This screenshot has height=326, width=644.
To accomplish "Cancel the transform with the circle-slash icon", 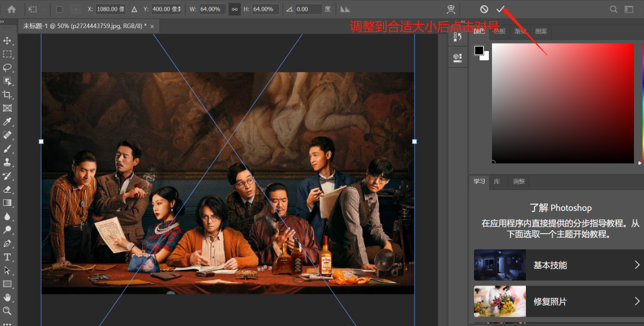I will click(484, 10).
